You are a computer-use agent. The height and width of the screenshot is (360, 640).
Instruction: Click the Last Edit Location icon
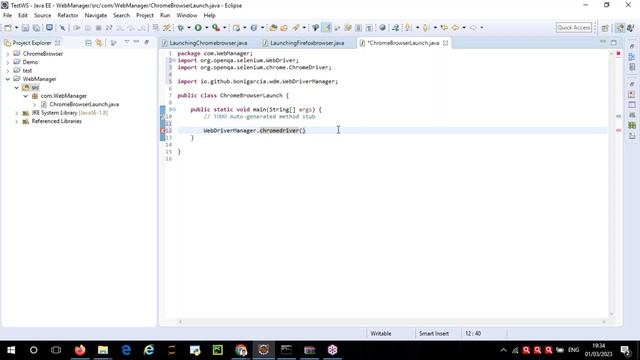point(444,28)
